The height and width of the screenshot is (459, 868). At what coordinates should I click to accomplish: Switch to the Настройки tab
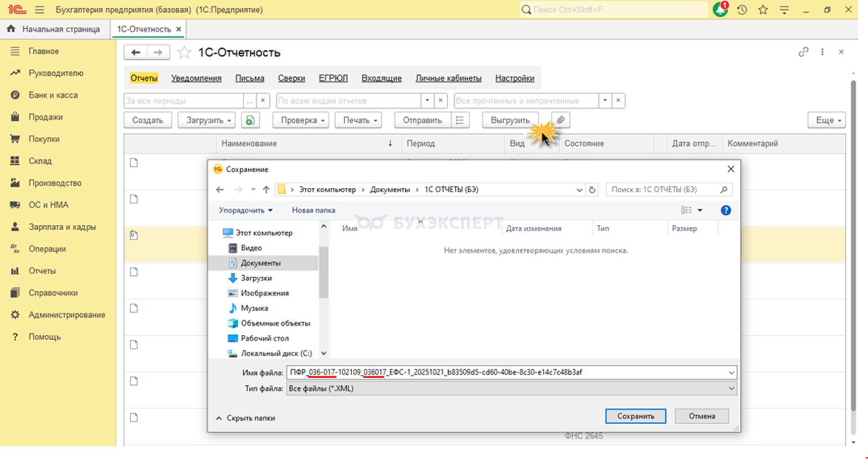(x=515, y=78)
